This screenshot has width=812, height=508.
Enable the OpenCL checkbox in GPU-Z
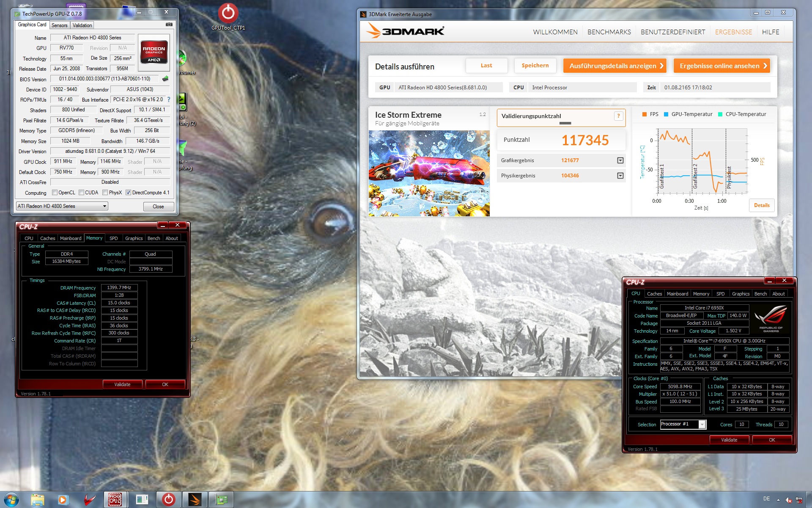[55, 193]
